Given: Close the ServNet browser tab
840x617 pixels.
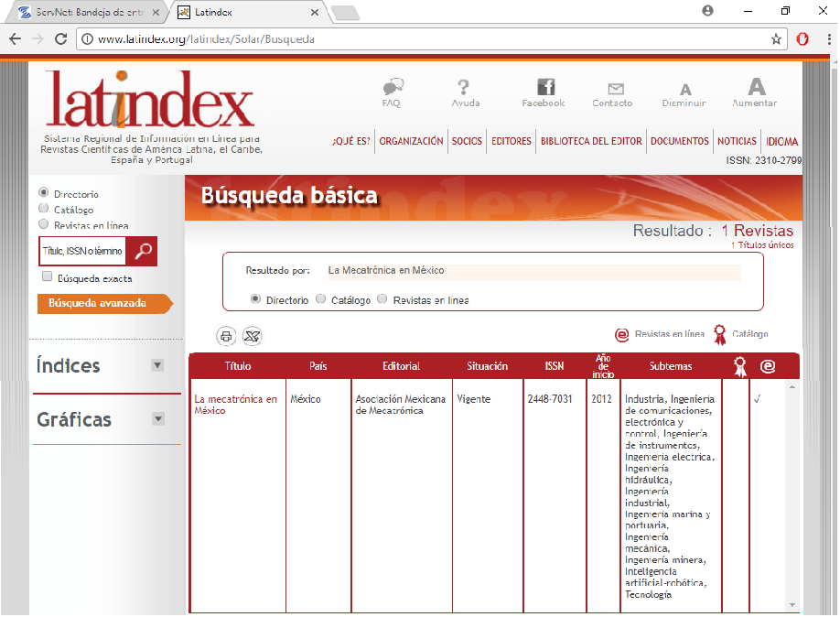Looking at the screenshot, I should (x=156, y=12).
